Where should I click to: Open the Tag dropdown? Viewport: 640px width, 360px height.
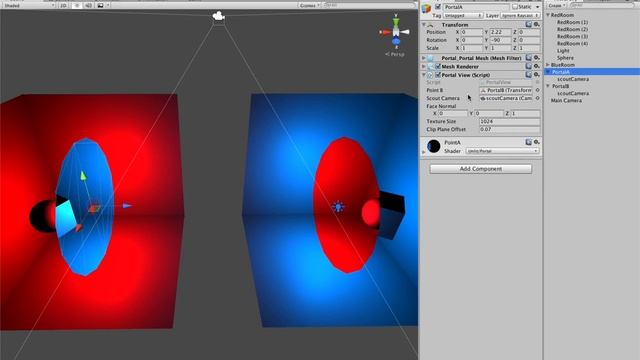coord(463,16)
